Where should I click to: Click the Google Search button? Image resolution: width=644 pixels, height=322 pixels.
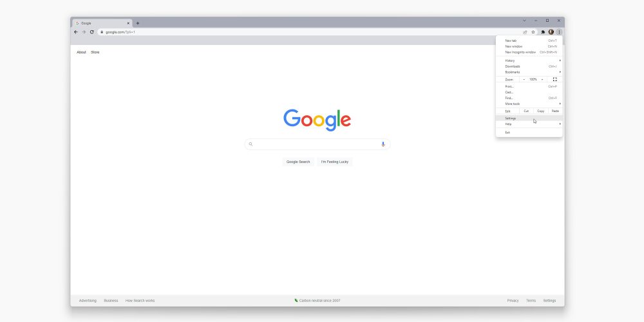pyautogui.click(x=298, y=162)
